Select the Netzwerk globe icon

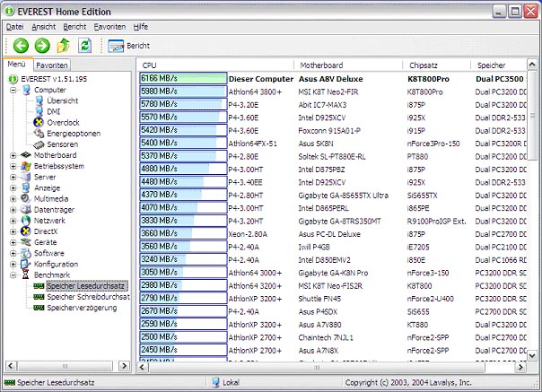pyautogui.click(x=26, y=220)
